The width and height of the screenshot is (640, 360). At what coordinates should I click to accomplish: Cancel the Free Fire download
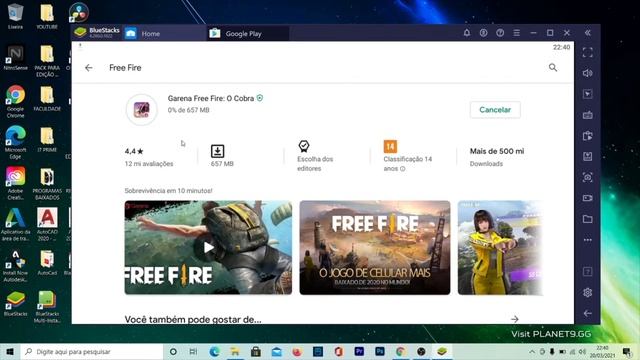[x=495, y=110]
